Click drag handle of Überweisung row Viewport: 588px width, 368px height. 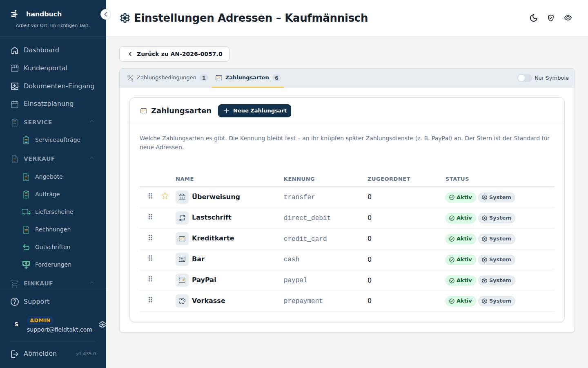click(x=150, y=196)
